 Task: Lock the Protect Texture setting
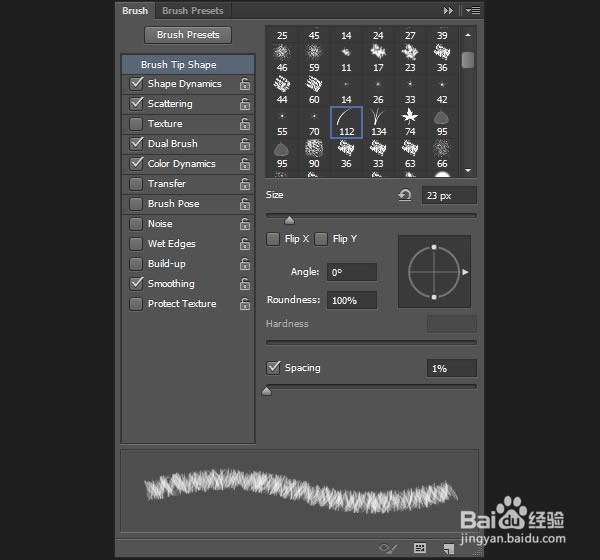click(x=245, y=304)
